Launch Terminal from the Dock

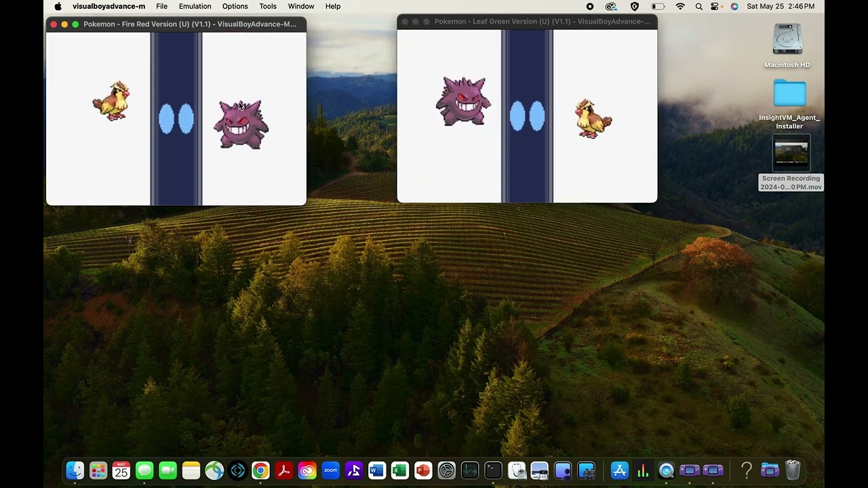[493, 470]
